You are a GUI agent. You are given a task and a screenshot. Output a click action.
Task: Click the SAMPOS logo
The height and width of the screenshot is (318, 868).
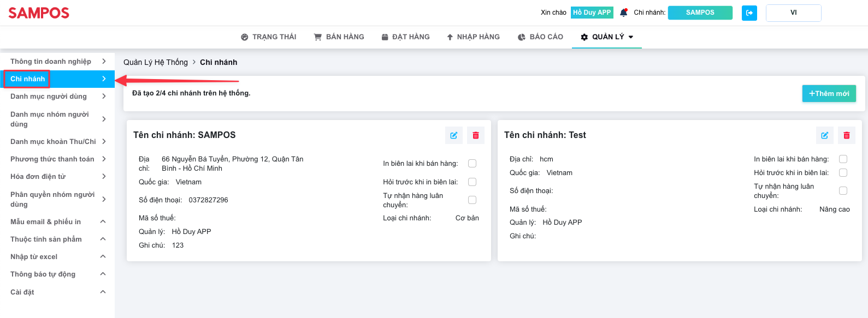39,13
